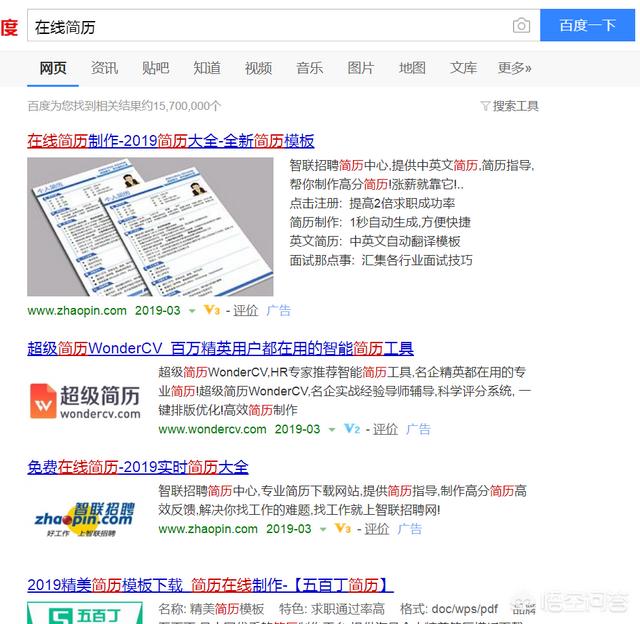
Task: Click the camera image-search icon
Action: (x=521, y=26)
